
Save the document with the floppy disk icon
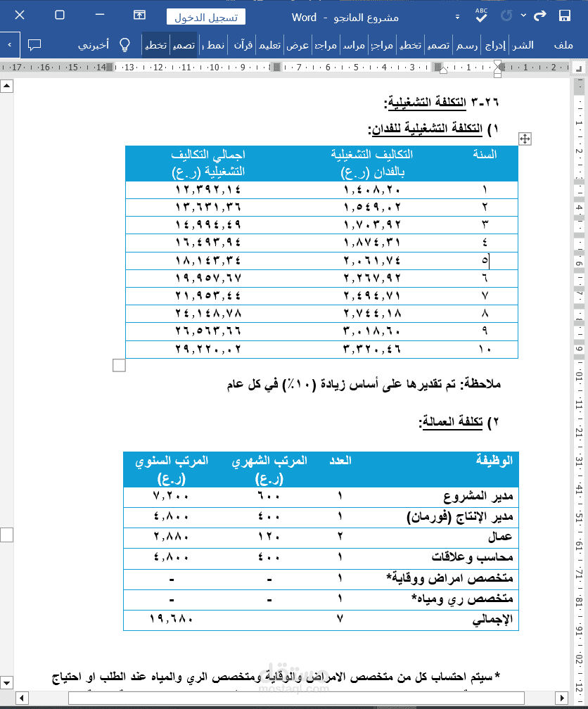(565, 16)
